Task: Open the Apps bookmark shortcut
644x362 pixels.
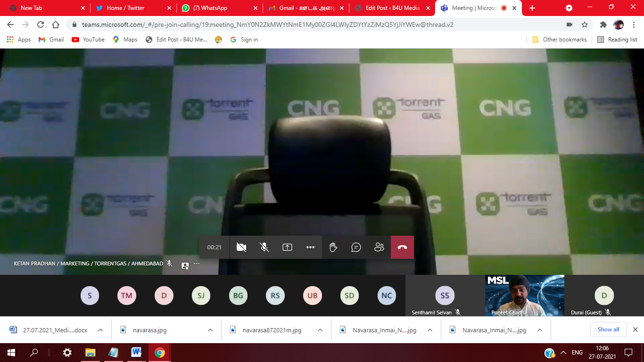Action: (19, 40)
